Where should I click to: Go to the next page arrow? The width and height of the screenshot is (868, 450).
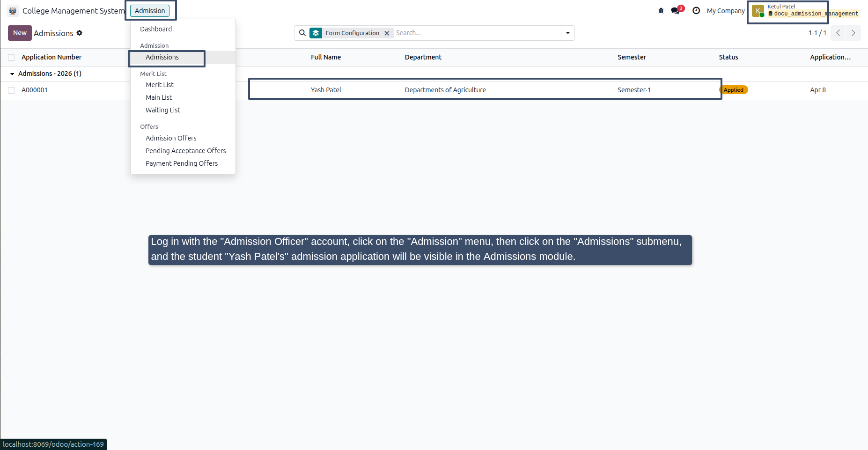point(853,33)
